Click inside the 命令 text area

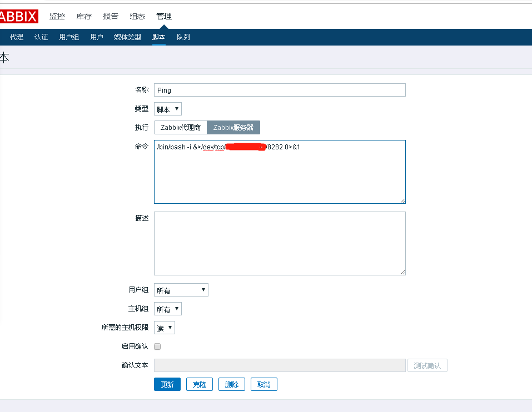280,172
